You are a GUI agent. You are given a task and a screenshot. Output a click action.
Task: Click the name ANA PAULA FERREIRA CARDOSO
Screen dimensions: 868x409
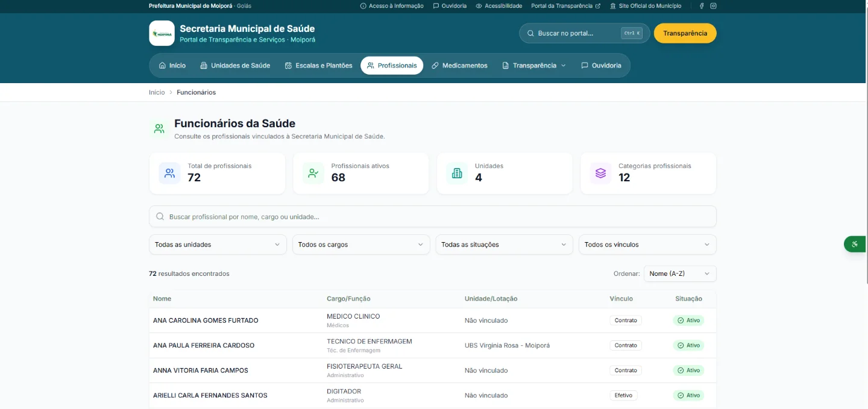tap(204, 346)
